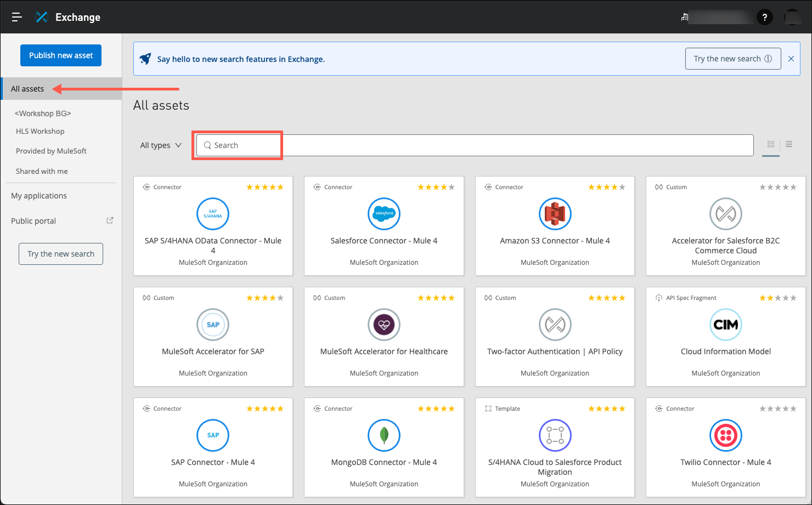Click S/4HANA Cloud to Salesforce Product Migration title
The height and width of the screenshot is (505, 812).
point(555,467)
